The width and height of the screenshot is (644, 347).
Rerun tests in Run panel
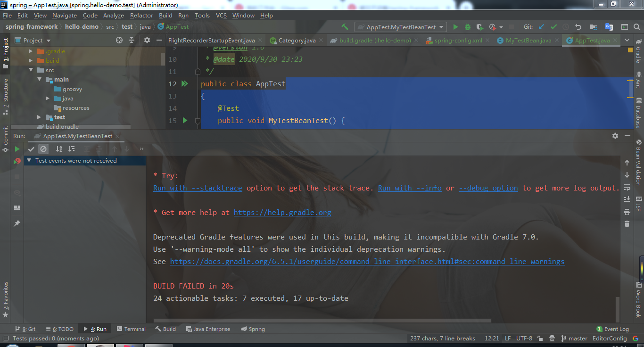(17, 149)
